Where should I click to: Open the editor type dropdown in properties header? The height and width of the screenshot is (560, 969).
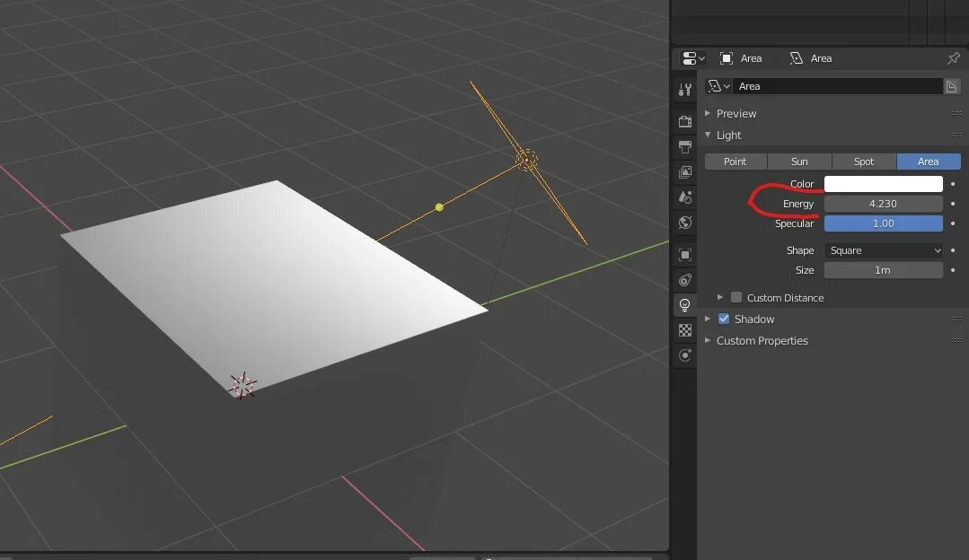click(x=692, y=58)
